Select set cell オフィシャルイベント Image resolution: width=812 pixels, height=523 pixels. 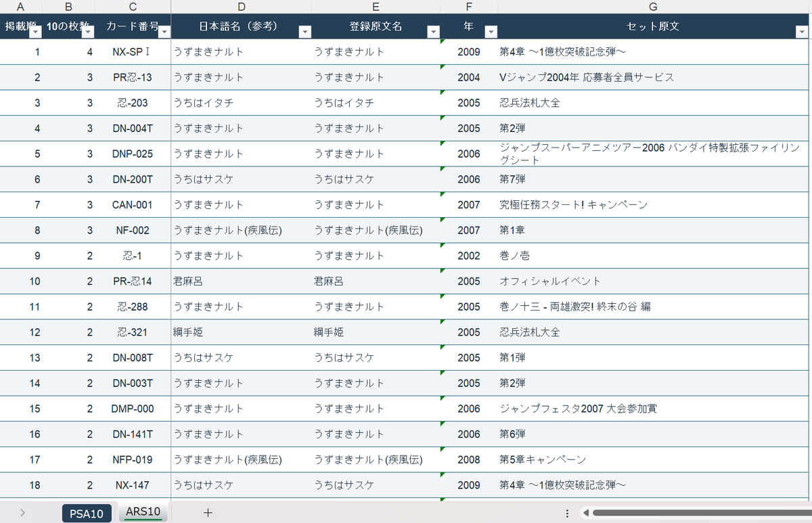[653, 281]
